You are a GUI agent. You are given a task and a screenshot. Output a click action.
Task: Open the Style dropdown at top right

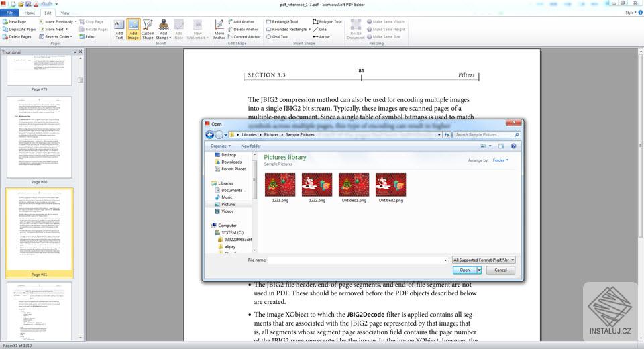631,13
